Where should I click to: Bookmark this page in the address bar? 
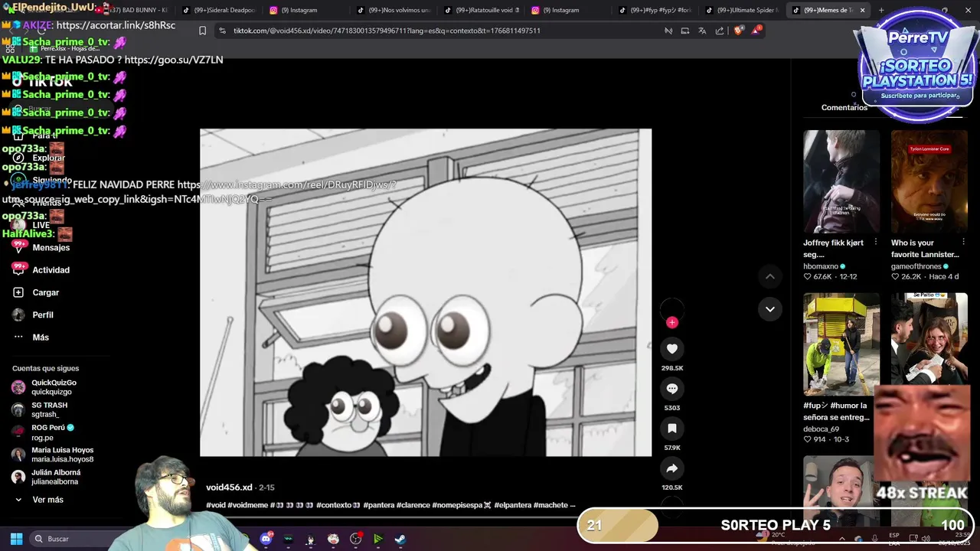click(x=202, y=31)
